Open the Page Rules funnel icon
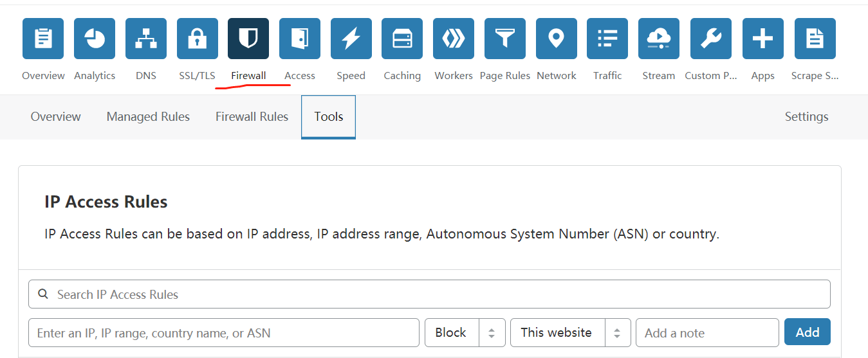This screenshot has height=358, width=868. coord(505,39)
